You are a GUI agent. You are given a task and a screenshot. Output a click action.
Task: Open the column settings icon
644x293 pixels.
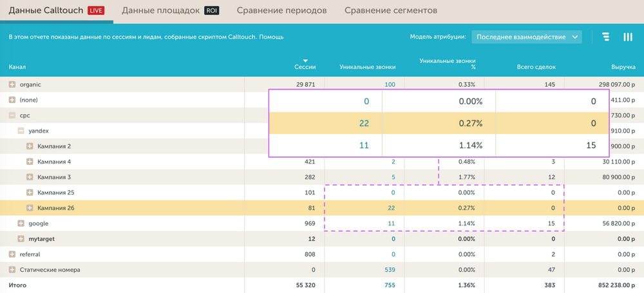[x=628, y=37]
